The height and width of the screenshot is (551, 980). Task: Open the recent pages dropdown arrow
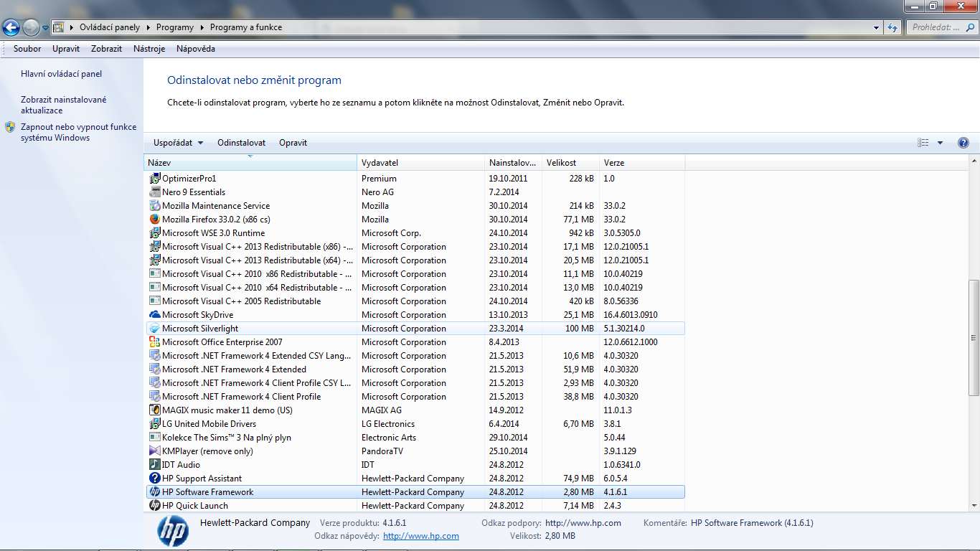(46, 28)
